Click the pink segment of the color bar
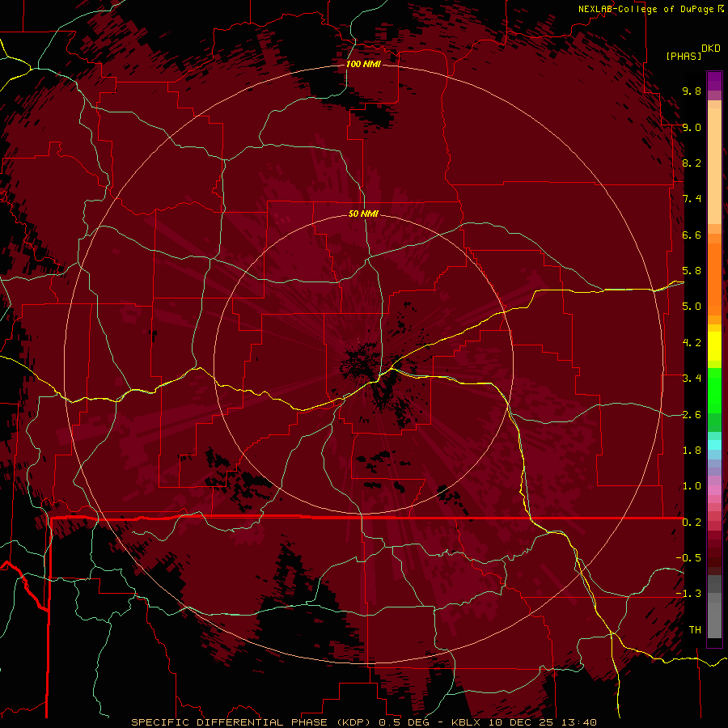Image resolution: width=728 pixels, height=728 pixels. click(x=714, y=490)
